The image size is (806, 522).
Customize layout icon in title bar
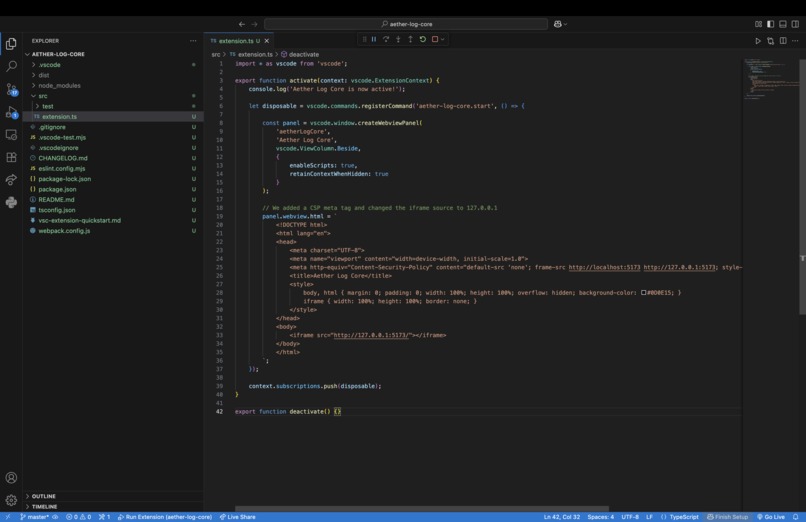(x=758, y=24)
